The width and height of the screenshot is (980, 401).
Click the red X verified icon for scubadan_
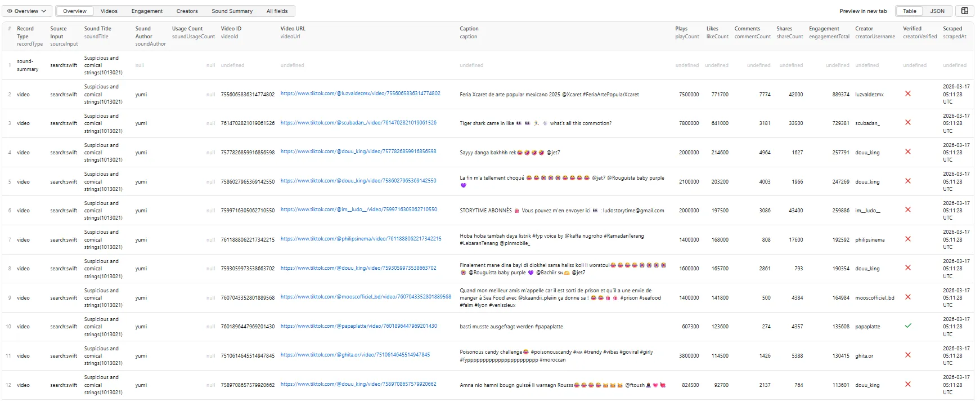coord(907,123)
